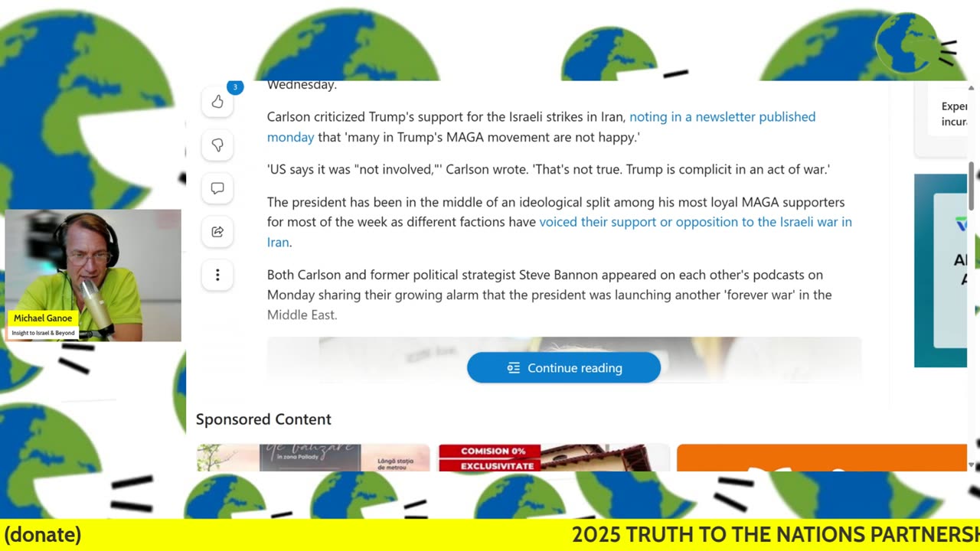Open the orange sponsored ad thumbnail
The height and width of the screenshot is (551, 980).
tap(822, 458)
